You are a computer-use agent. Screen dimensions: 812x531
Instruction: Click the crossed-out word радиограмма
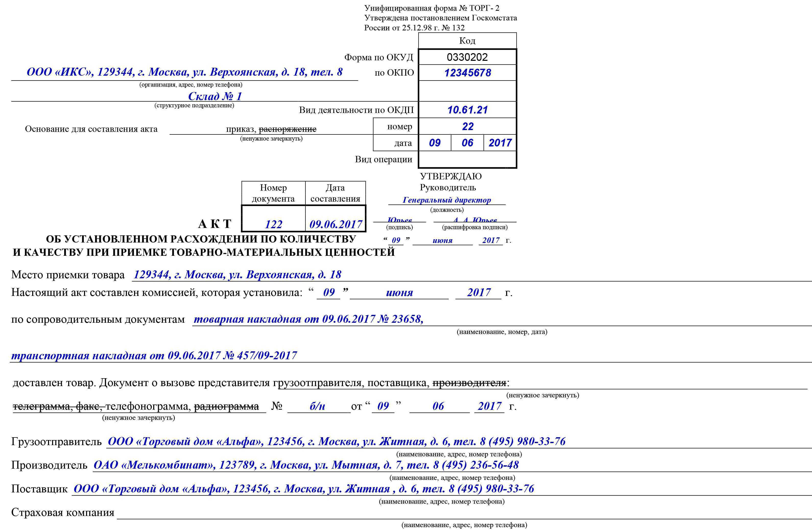tap(226, 406)
